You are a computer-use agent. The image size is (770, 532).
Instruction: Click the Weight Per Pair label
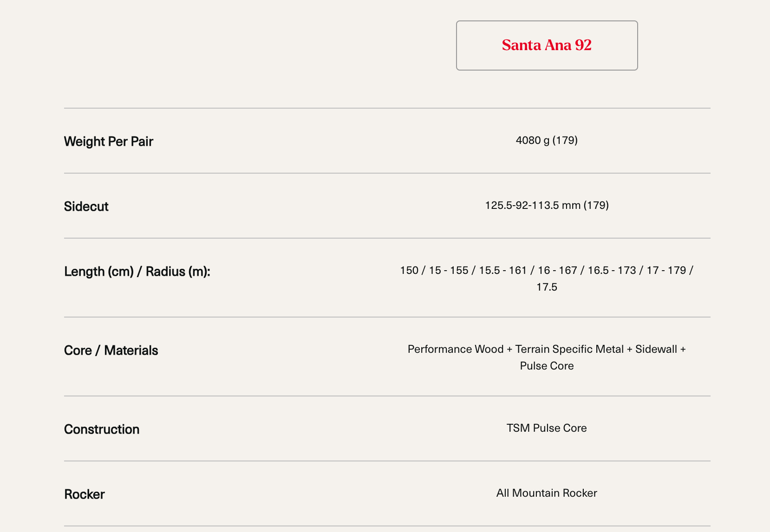tap(109, 142)
